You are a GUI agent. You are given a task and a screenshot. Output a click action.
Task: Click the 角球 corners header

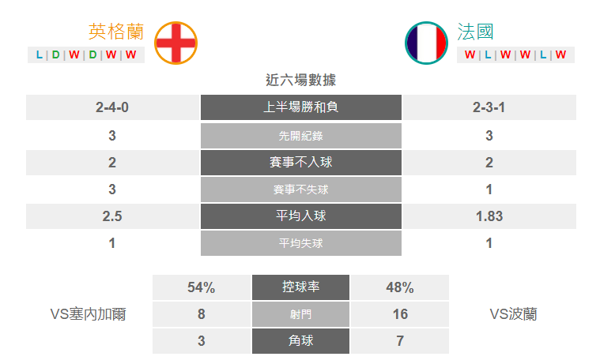(x=300, y=340)
